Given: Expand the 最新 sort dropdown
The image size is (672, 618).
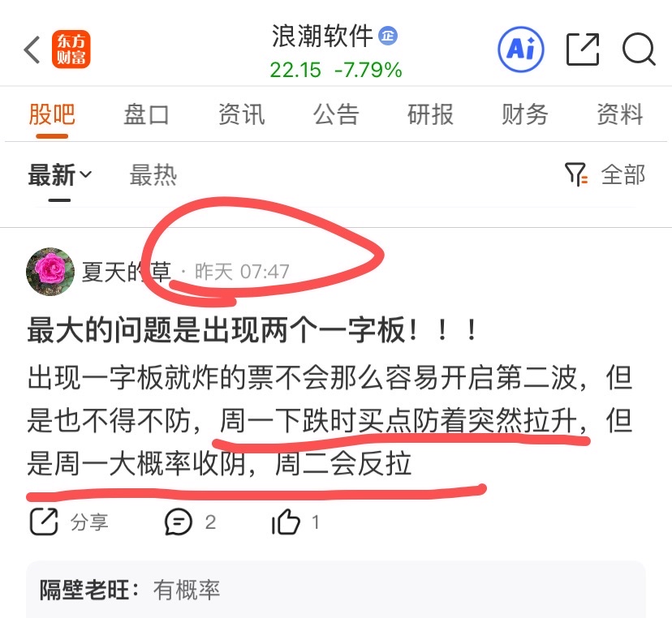Looking at the screenshot, I should pyautogui.click(x=59, y=175).
